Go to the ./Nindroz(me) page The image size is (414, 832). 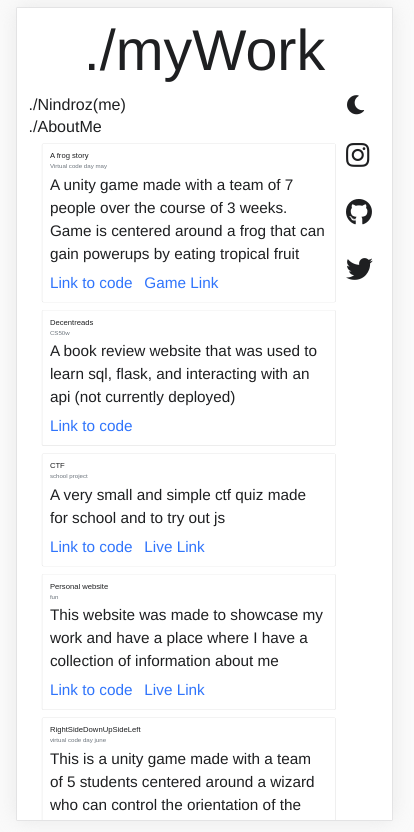[x=77, y=105]
